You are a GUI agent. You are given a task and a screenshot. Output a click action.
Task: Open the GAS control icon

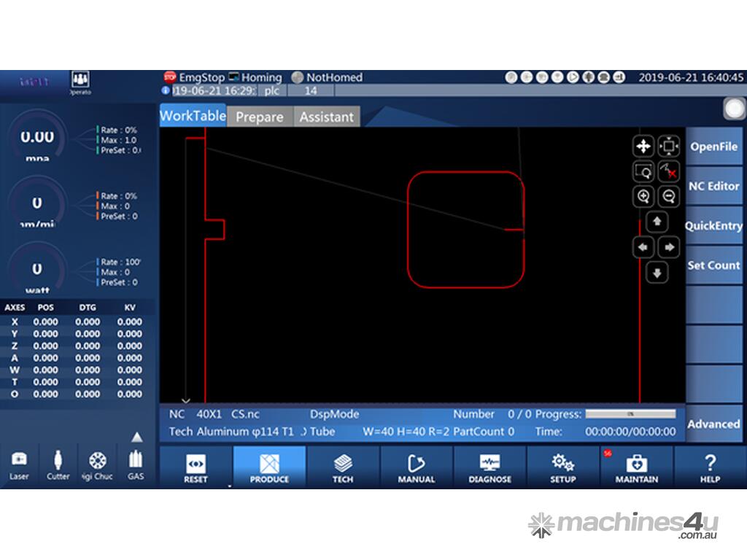136,461
